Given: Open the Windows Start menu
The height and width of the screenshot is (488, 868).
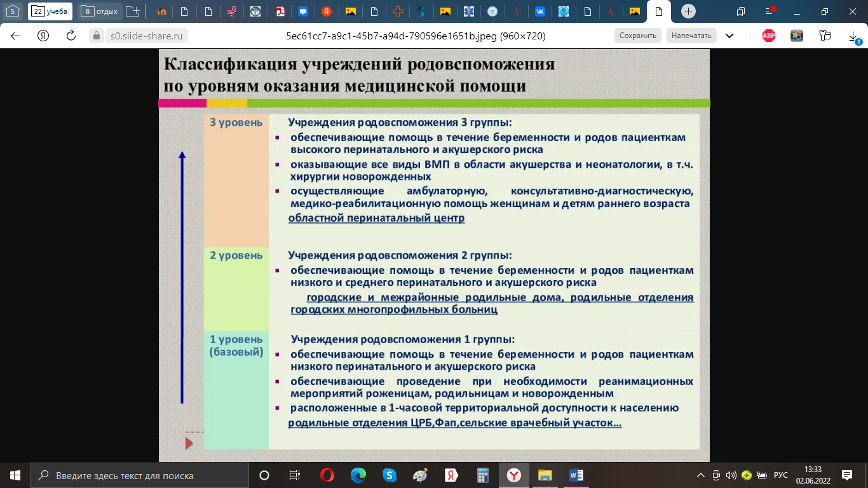Looking at the screenshot, I should [x=14, y=475].
